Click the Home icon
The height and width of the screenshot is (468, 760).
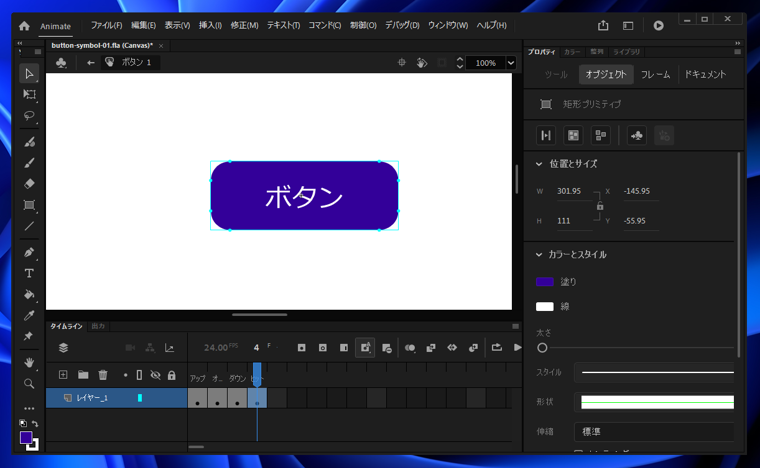[24, 26]
